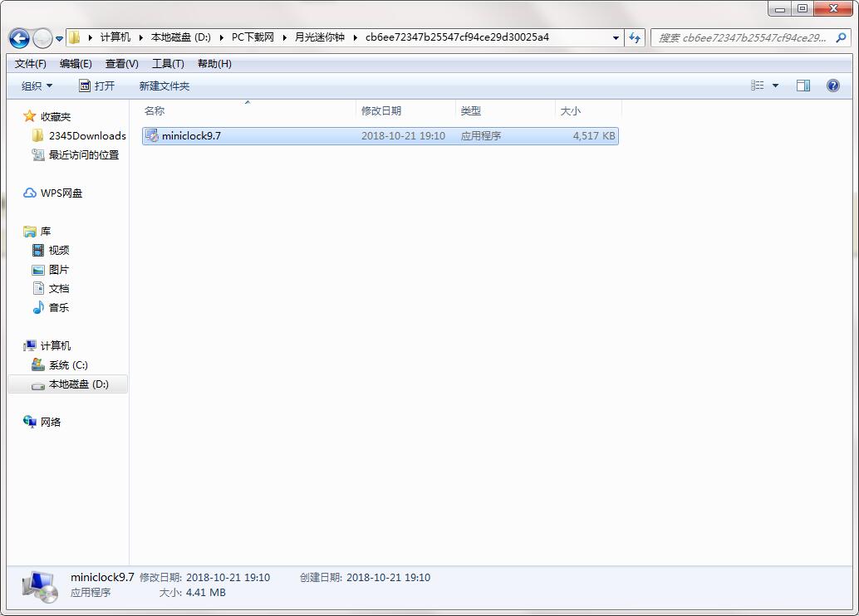
Task: Sort files by 类型 column
Action: point(506,110)
